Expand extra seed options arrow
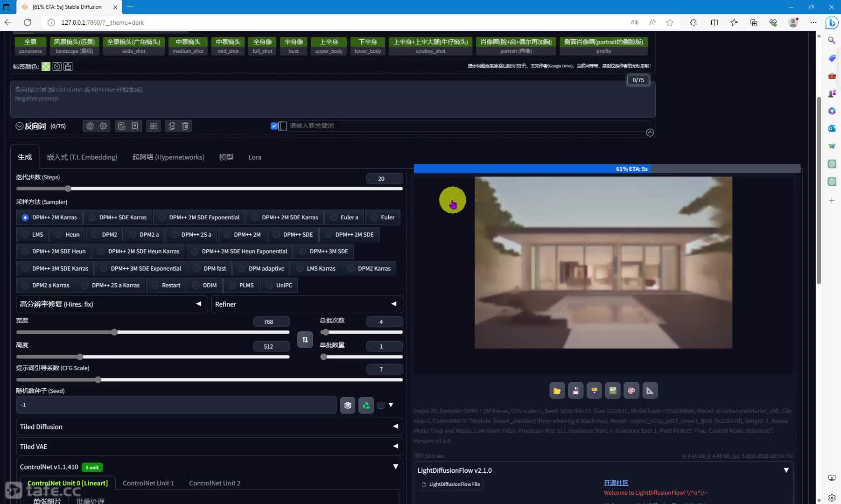Screen dimensions: 841x504 (391, 405)
